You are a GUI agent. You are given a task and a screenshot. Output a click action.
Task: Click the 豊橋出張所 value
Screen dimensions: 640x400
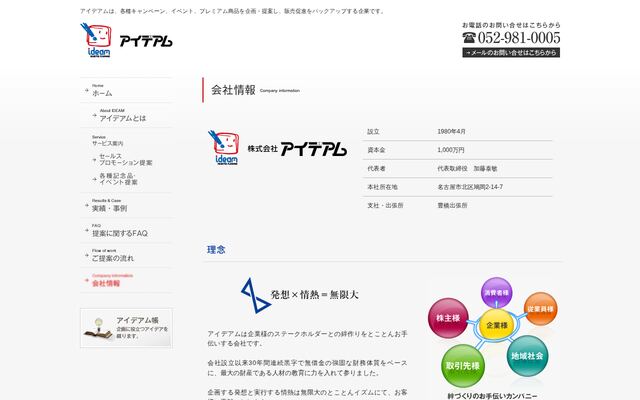452,205
